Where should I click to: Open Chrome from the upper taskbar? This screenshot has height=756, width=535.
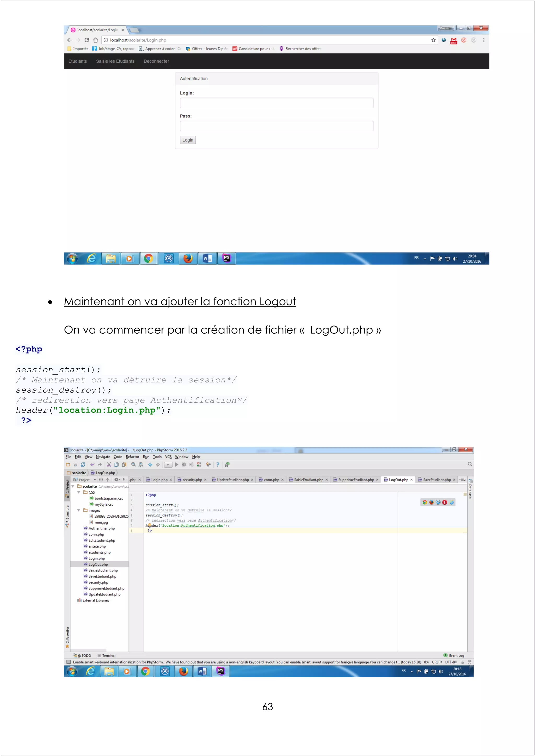(149, 258)
